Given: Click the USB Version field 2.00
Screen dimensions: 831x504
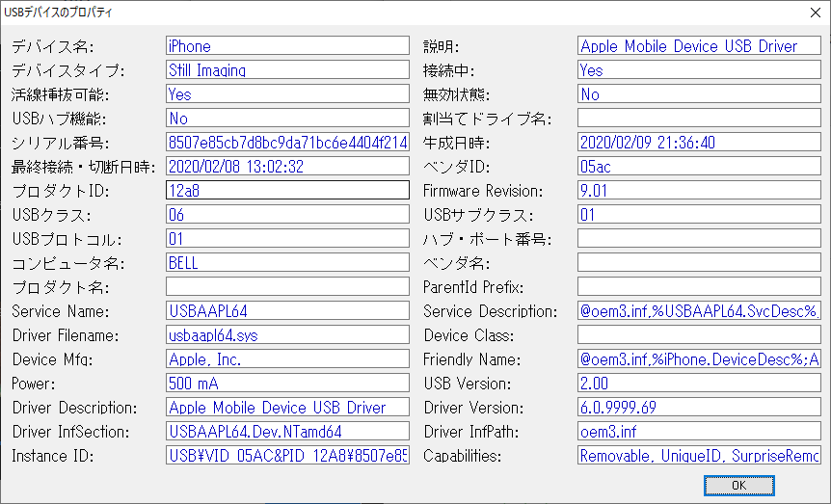Looking at the screenshot, I should pos(699,384).
